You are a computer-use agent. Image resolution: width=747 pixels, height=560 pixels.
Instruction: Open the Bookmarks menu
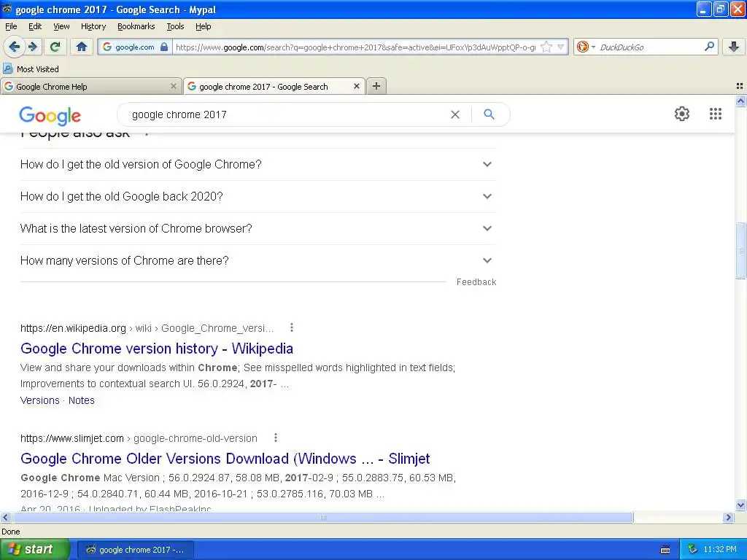coord(136,26)
